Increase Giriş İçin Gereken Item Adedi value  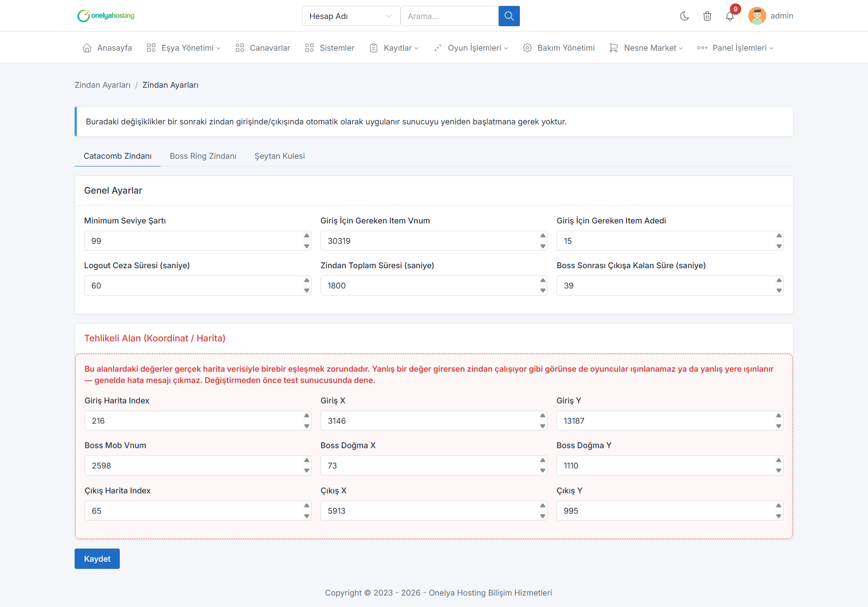(779, 236)
